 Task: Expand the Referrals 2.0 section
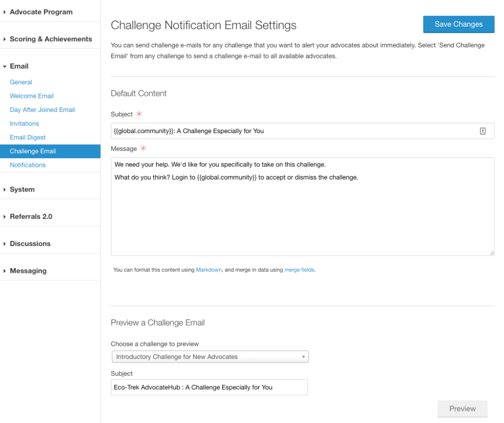31,217
